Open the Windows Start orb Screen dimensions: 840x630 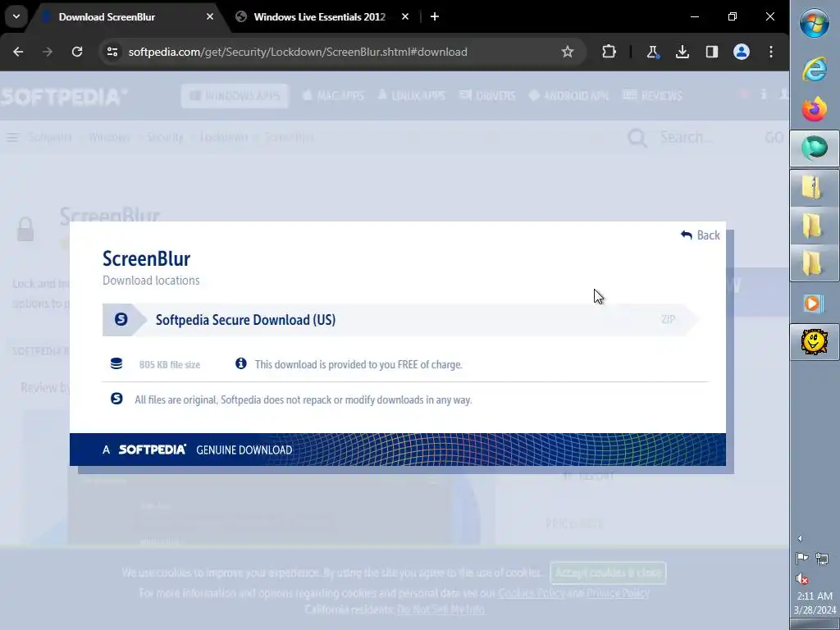(x=815, y=23)
